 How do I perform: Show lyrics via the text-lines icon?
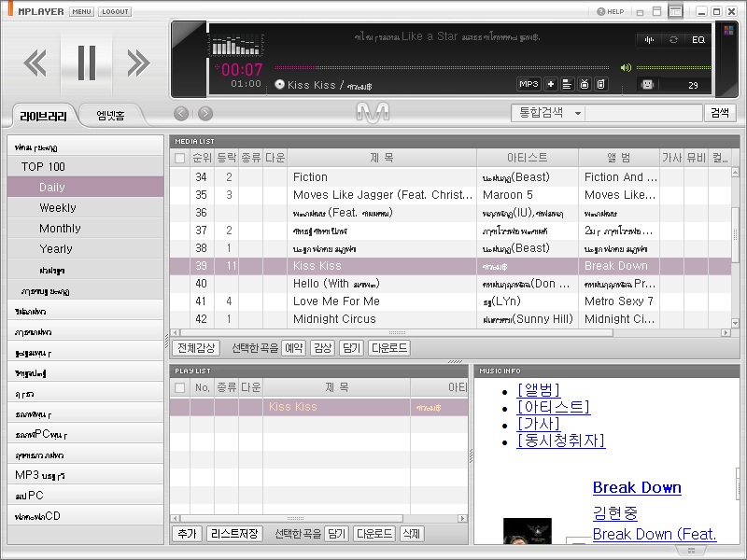[568, 84]
